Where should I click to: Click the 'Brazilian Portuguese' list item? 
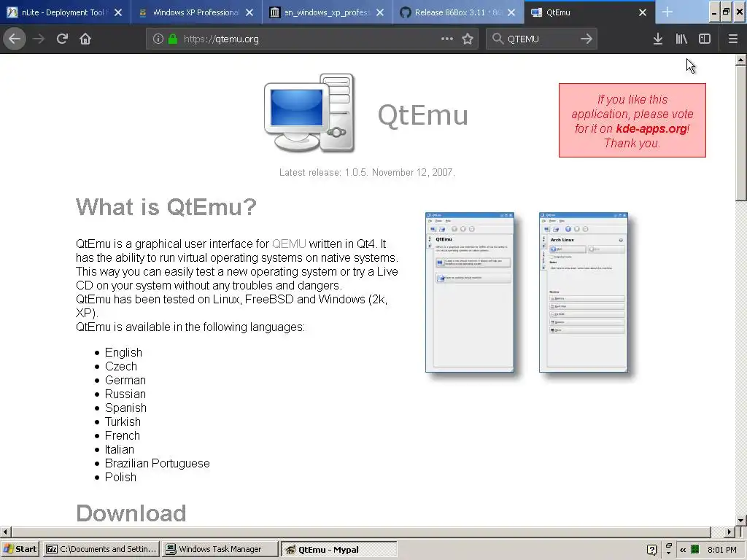coord(158,463)
